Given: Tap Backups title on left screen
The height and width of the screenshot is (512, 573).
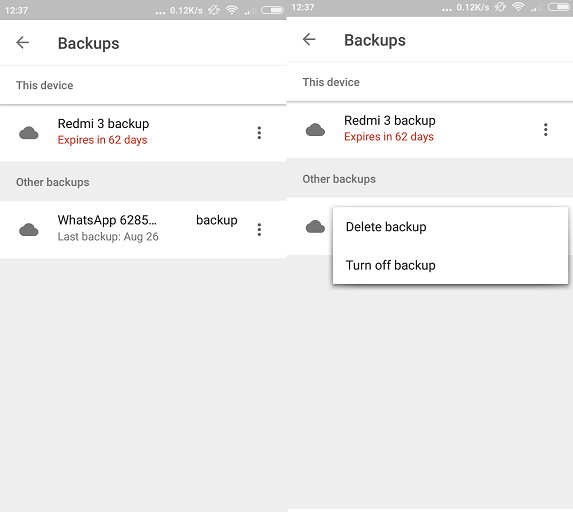Looking at the screenshot, I should pyautogui.click(x=89, y=43).
